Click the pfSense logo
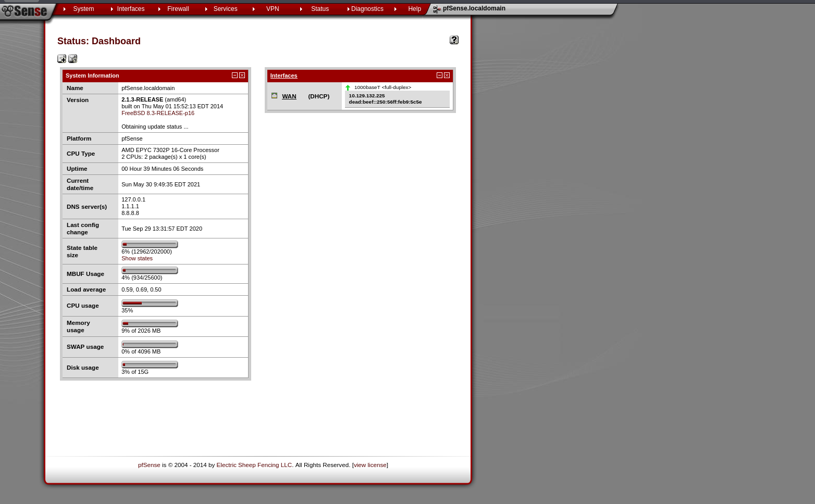Viewport: 815px width, 504px height. (24, 10)
